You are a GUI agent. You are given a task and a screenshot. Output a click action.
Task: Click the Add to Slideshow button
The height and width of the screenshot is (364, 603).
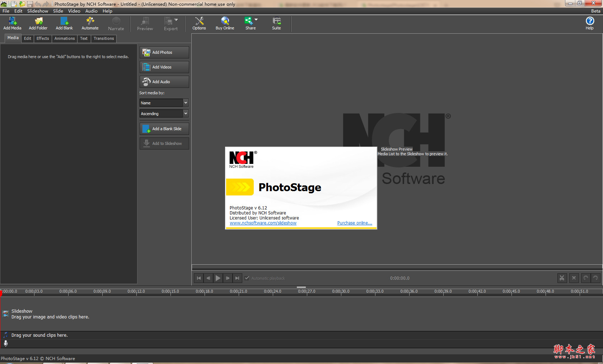pyautogui.click(x=164, y=143)
